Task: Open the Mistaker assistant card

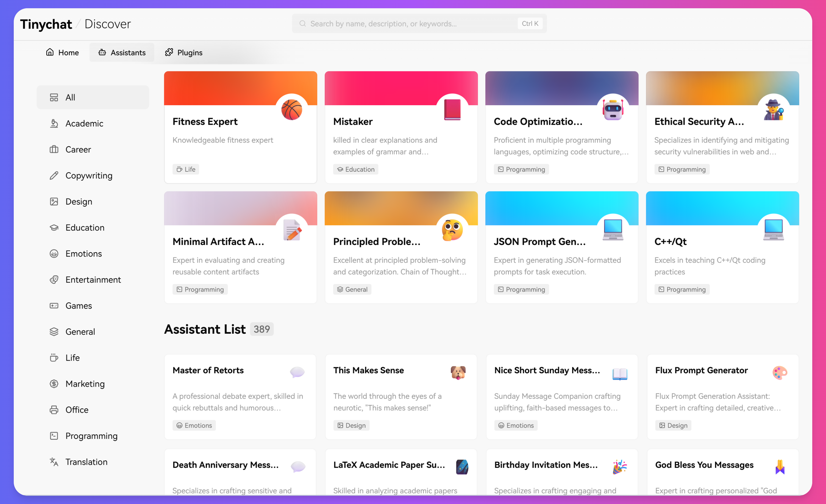Action: pos(401,127)
